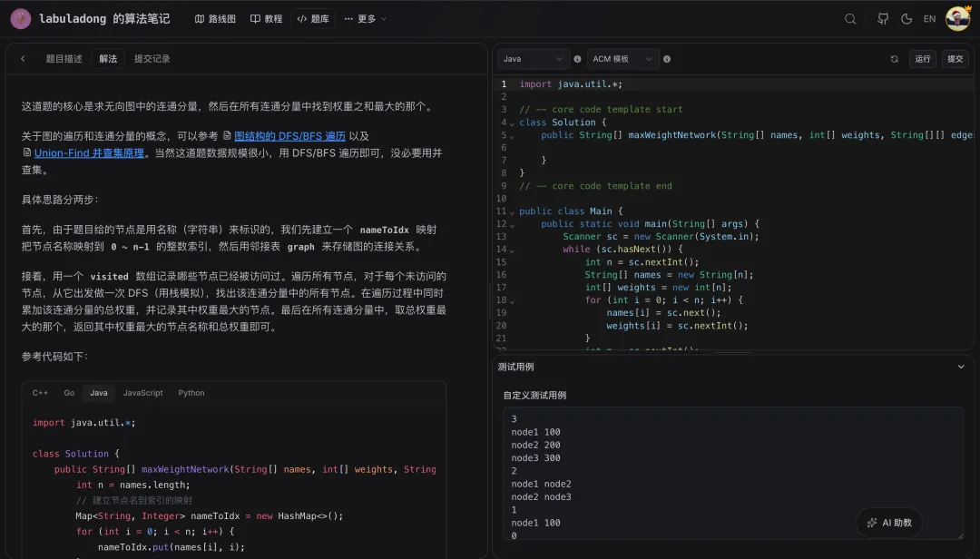Switch to the 提交记录 tab
Viewport: 980px width, 559px height.
[x=151, y=58]
